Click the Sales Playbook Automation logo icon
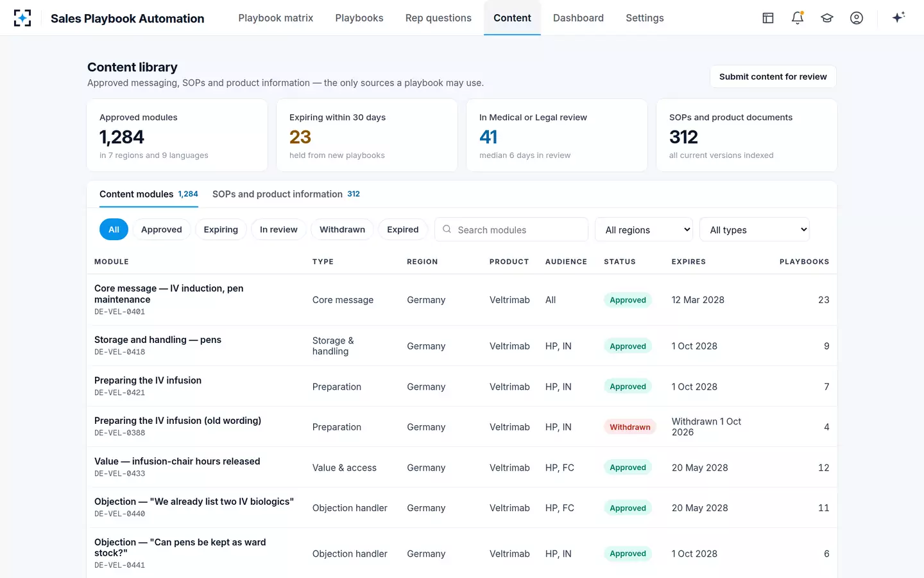 point(22,18)
